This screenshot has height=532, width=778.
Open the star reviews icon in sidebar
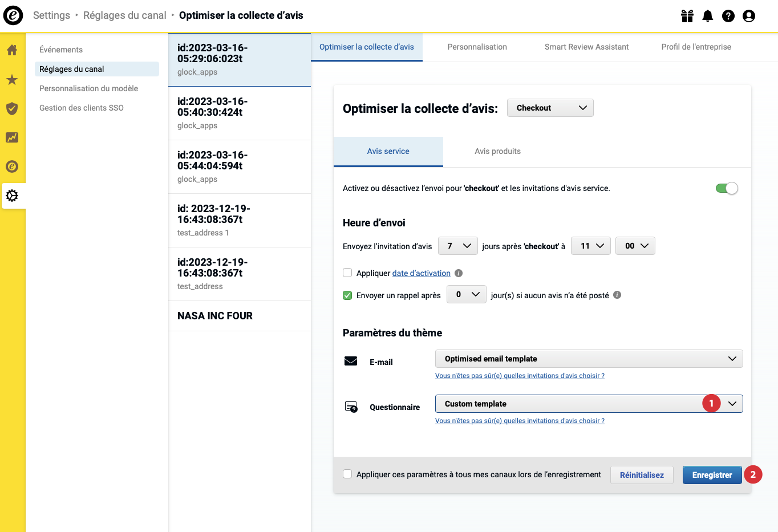coord(12,79)
